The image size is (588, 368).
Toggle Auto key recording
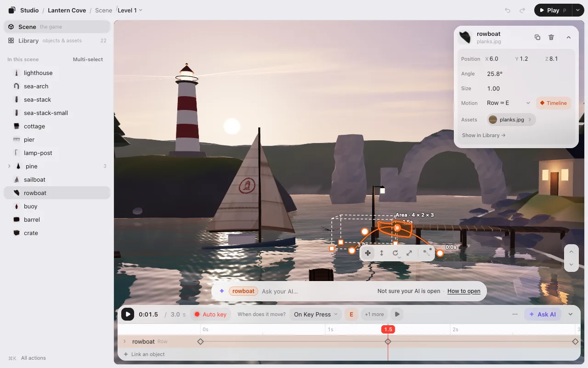point(210,314)
